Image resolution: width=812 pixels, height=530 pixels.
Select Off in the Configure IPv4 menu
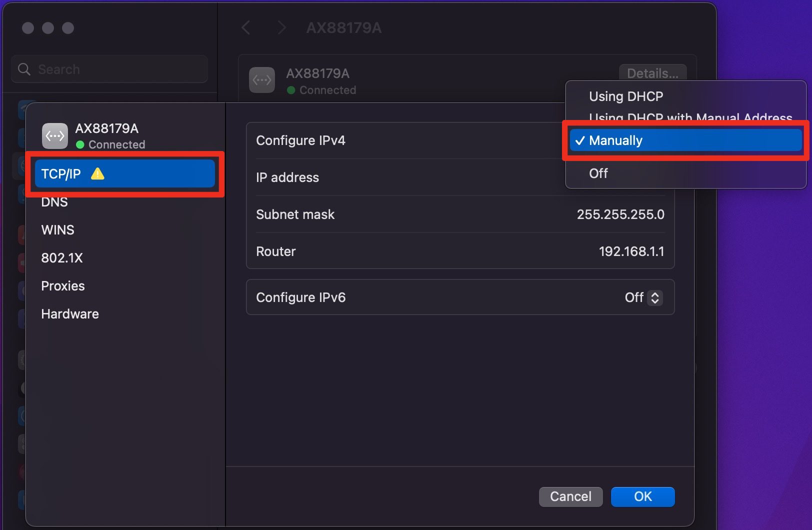pyautogui.click(x=598, y=173)
